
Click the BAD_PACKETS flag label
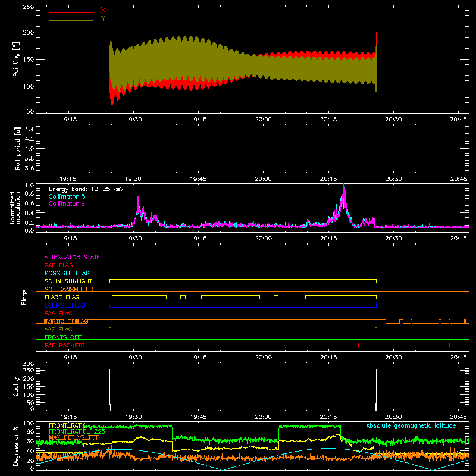pos(65,345)
